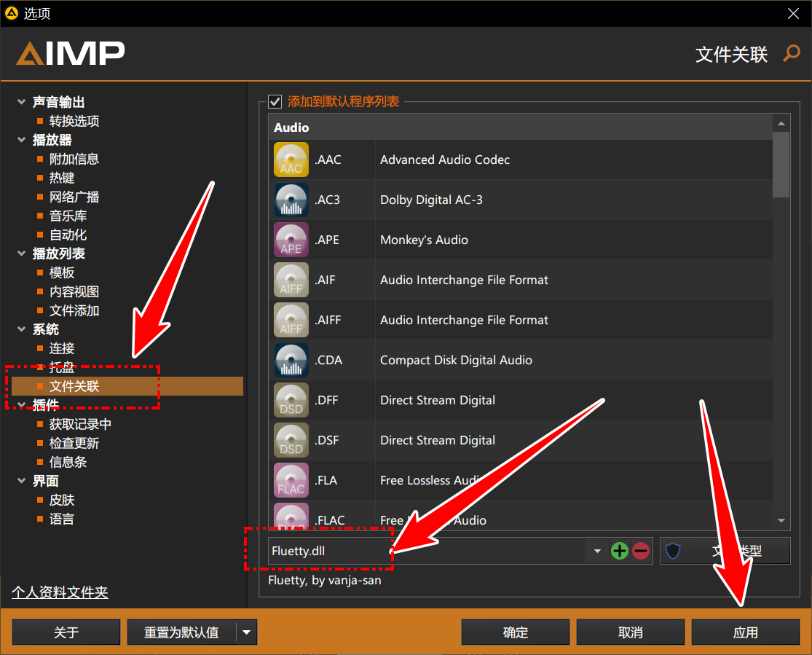Click the 关于 button
This screenshot has height=655, width=812.
[66, 632]
